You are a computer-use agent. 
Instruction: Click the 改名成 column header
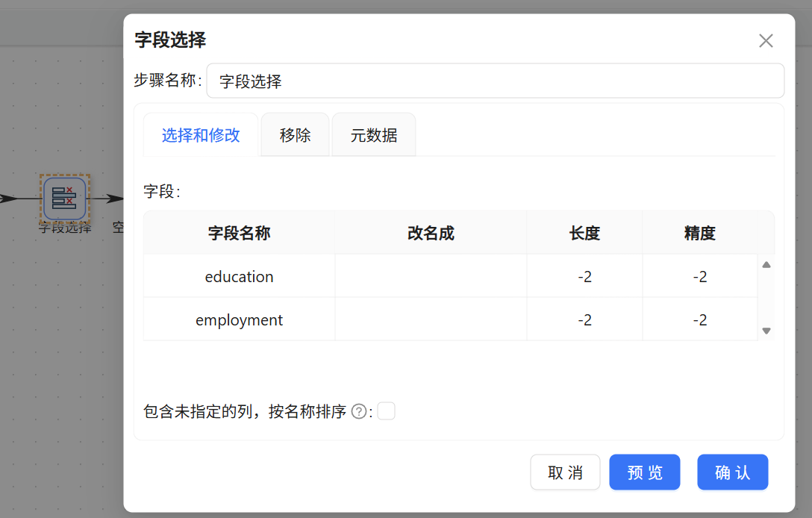pos(431,233)
